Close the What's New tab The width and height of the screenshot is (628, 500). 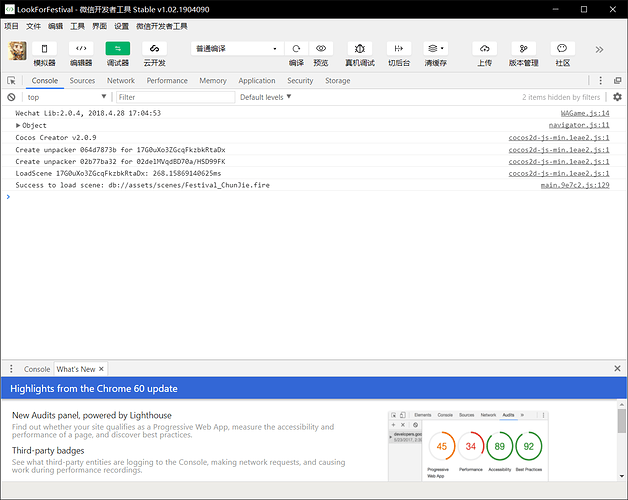[101, 369]
